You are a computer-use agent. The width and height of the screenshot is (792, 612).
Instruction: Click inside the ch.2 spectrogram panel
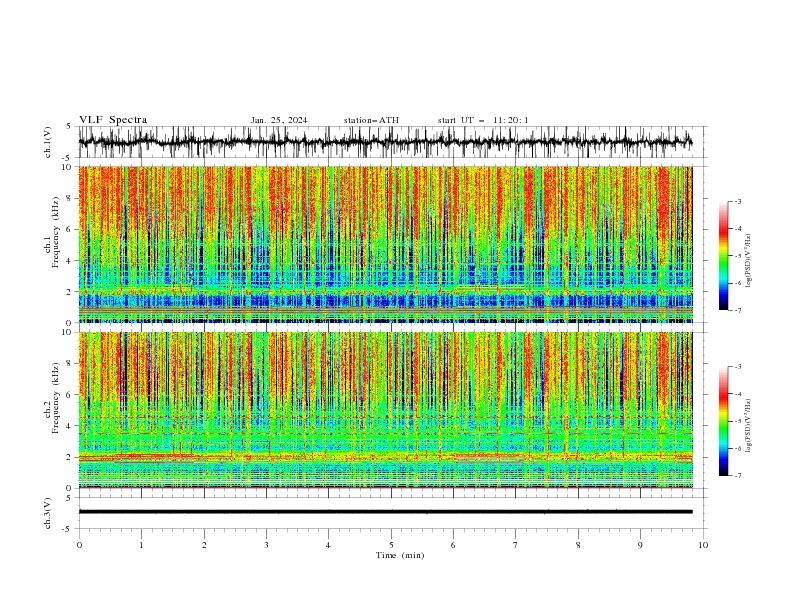(385, 410)
